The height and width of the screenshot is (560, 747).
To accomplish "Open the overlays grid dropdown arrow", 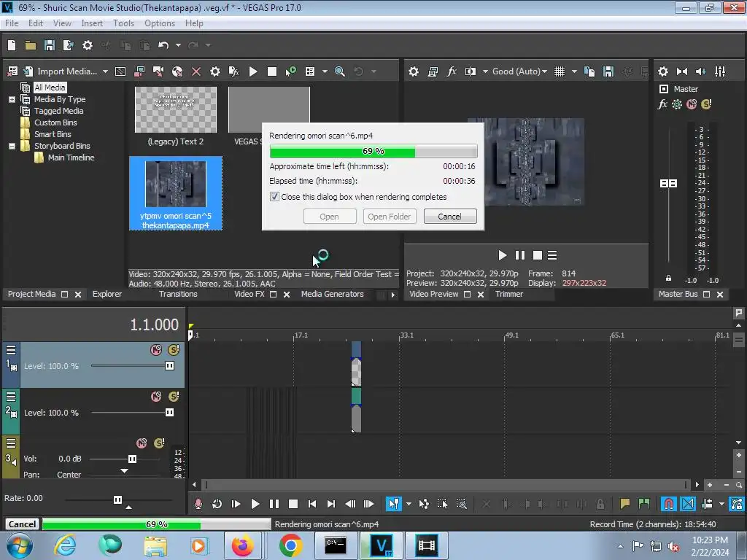I will coord(574,71).
